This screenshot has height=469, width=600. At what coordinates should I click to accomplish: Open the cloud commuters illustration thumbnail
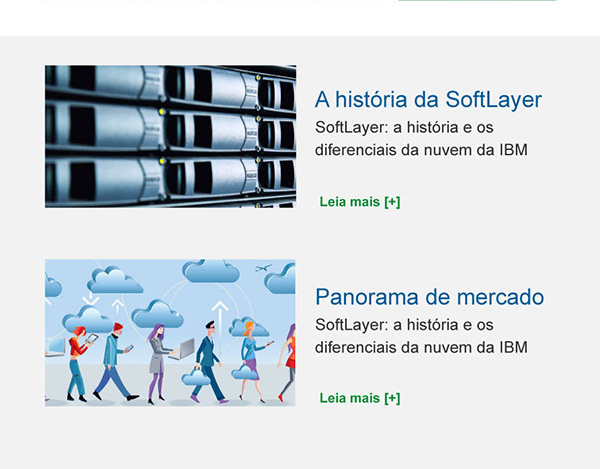[x=170, y=333]
